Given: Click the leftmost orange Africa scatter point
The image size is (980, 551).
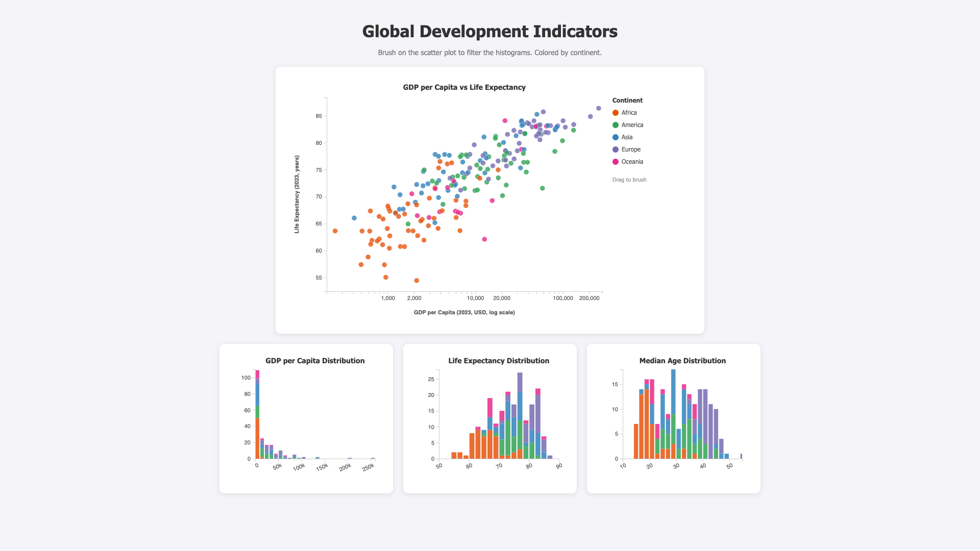Looking at the screenshot, I should tap(335, 231).
